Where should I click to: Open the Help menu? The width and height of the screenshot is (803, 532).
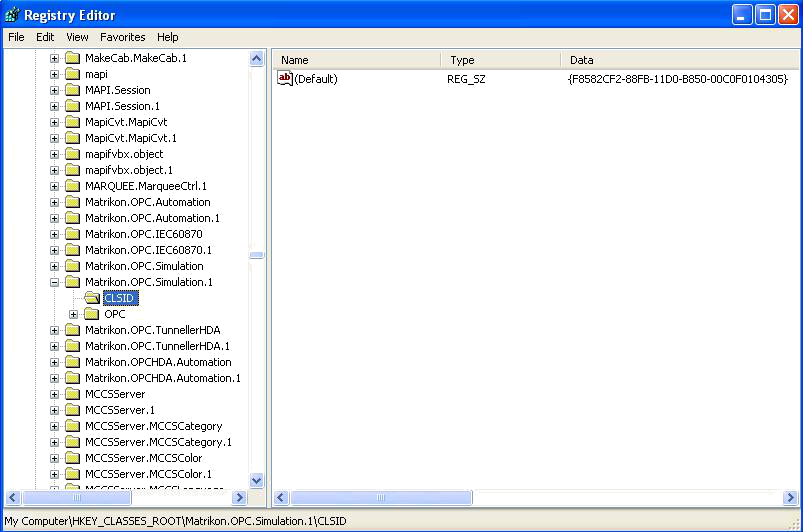167,37
